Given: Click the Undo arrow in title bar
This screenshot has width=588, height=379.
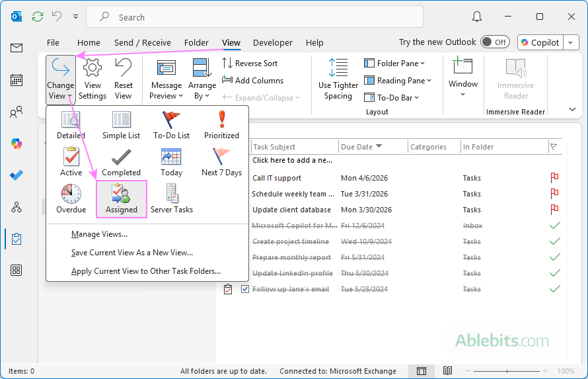Looking at the screenshot, I should click(x=57, y=17).
